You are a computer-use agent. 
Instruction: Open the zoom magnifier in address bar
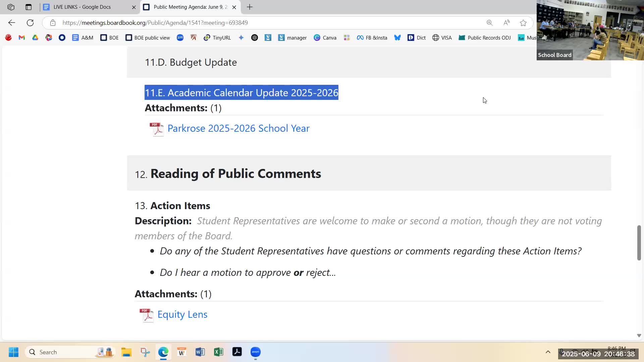490,23
